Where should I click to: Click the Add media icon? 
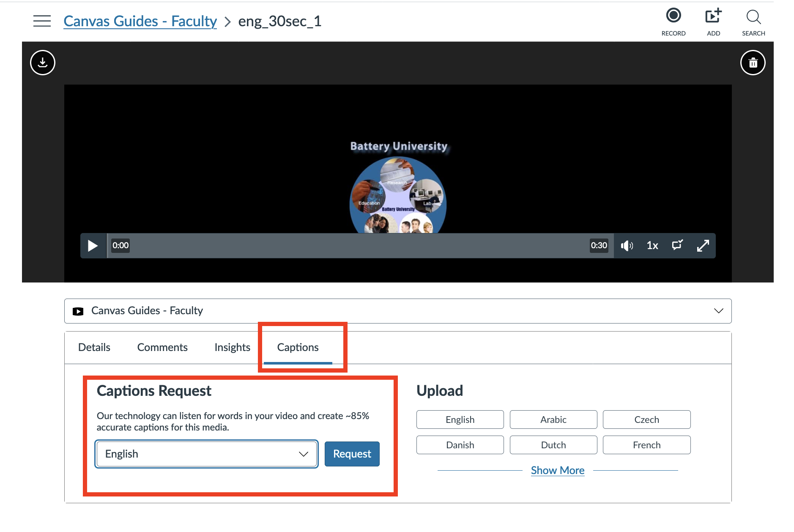click(x=713, y=16)
